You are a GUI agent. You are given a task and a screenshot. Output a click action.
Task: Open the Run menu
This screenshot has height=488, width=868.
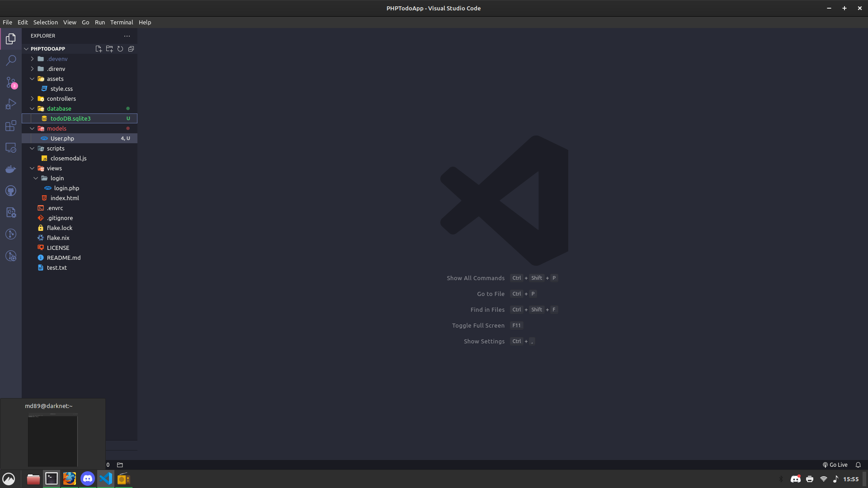[100, 22]
